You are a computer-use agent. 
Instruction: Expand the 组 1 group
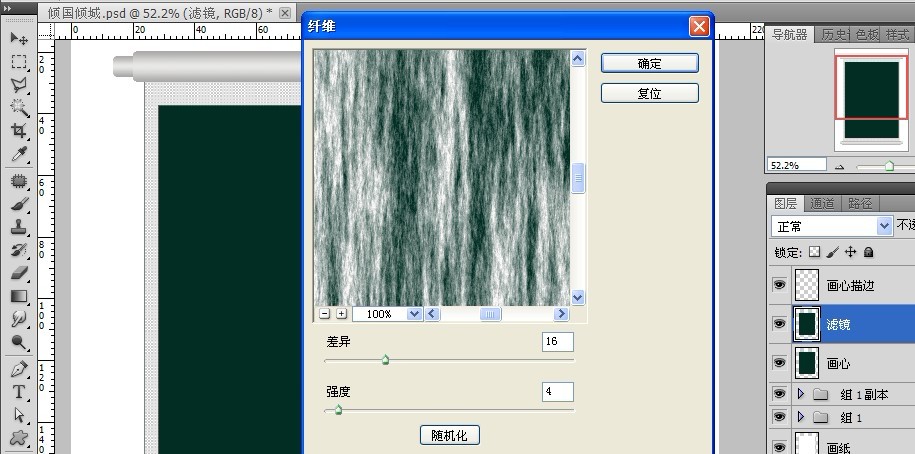(801, 417)
